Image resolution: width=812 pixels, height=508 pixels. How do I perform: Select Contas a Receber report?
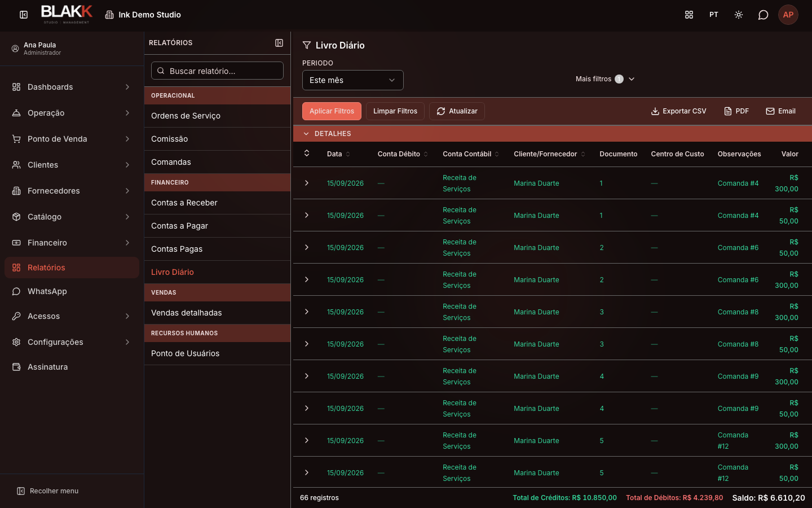218,203
